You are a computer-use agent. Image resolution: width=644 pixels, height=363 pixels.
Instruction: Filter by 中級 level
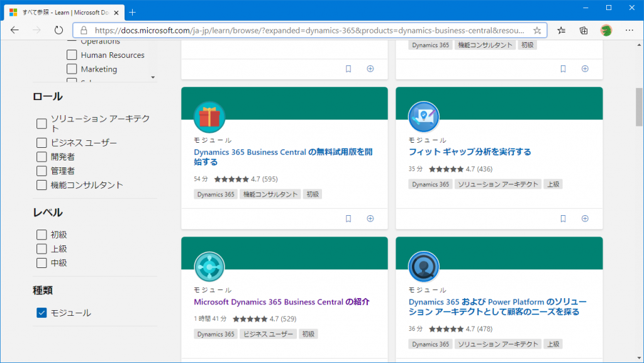pyautogui.click(x=42, y=263)
